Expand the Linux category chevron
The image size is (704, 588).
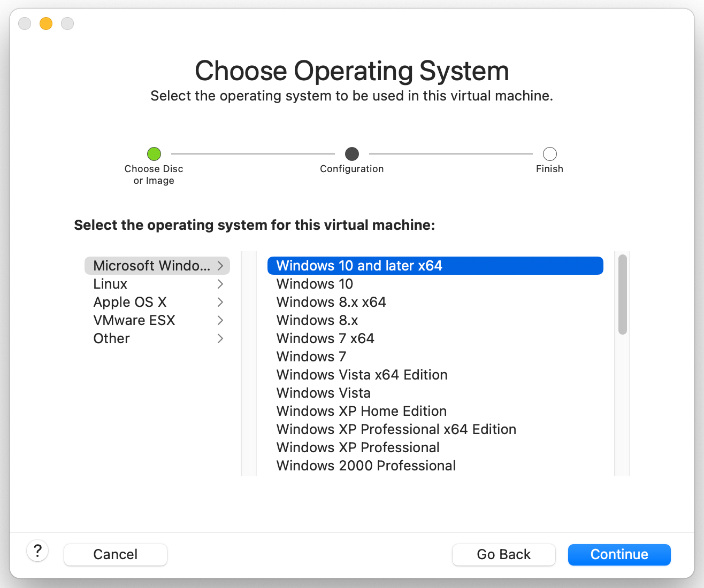[220, 284]
